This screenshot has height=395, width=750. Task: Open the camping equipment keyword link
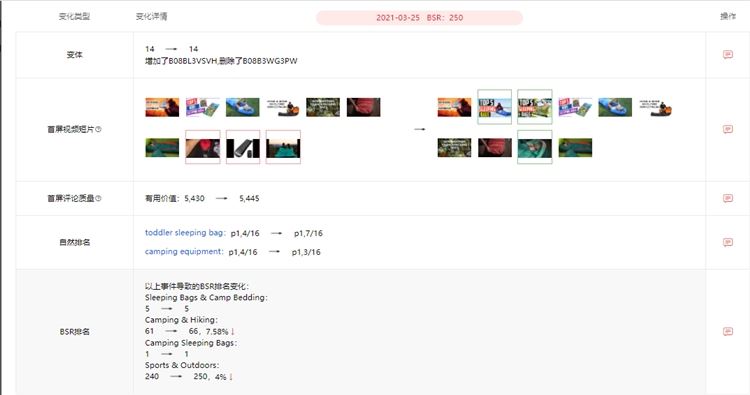183,252
